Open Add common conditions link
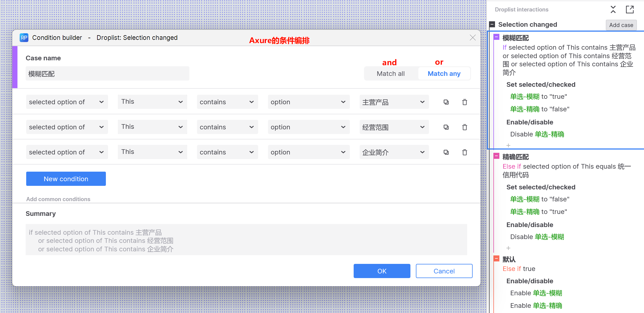Screen dimensions: 644x313 [58, 199]
